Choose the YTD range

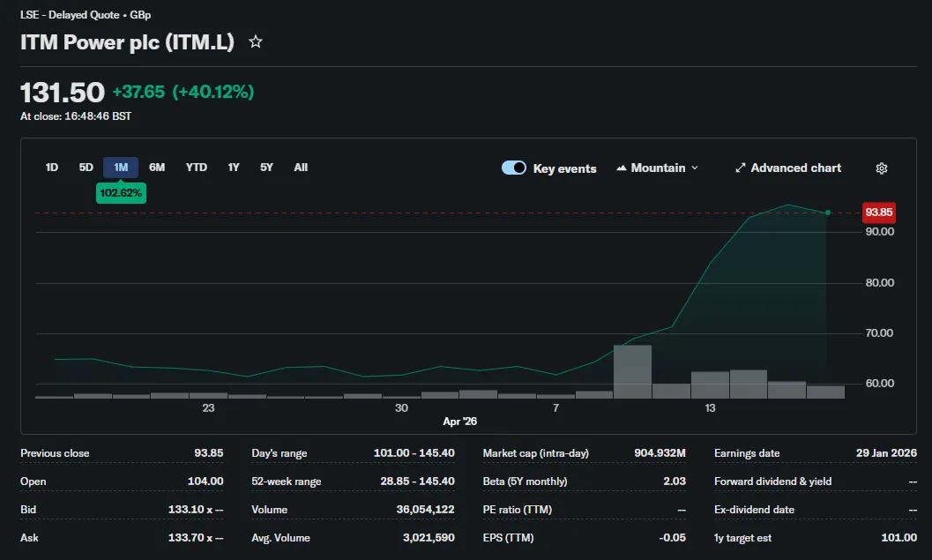(196, 168)
